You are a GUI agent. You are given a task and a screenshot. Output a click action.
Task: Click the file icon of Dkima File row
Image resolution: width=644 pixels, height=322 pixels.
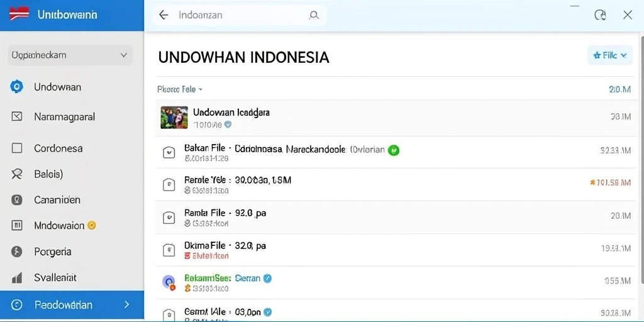click(169, 250)
